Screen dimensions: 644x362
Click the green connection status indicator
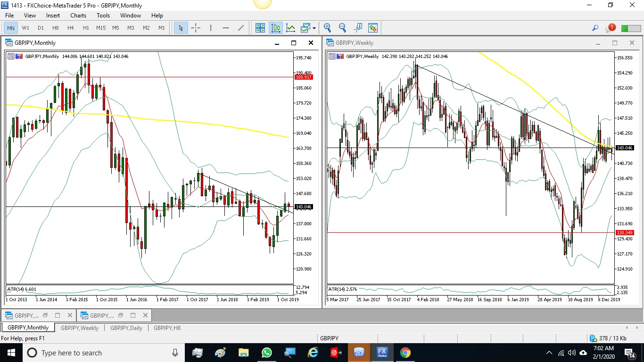[x=631, y=28]
